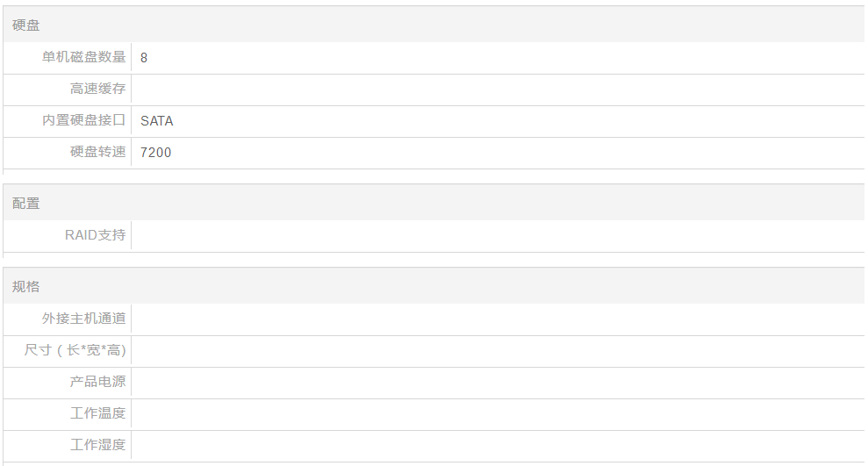
Task: Click the 规格 section header
Action: (x=26, y=286)
